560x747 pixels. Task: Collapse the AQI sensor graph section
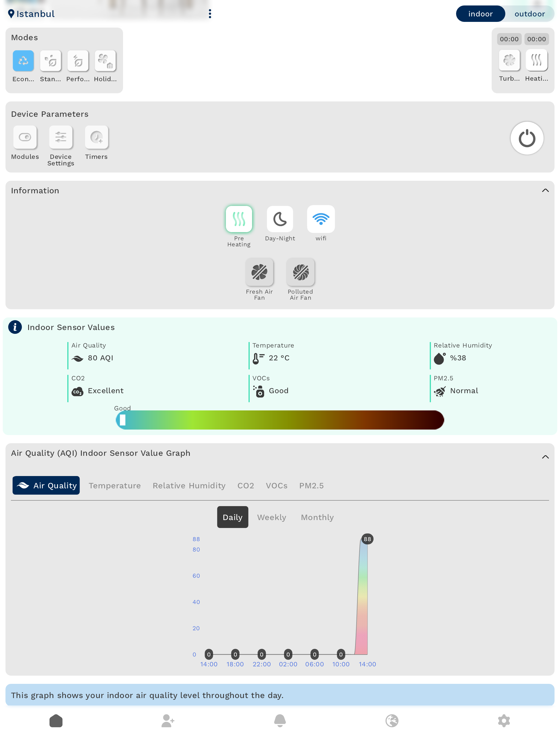coord(546,457)
